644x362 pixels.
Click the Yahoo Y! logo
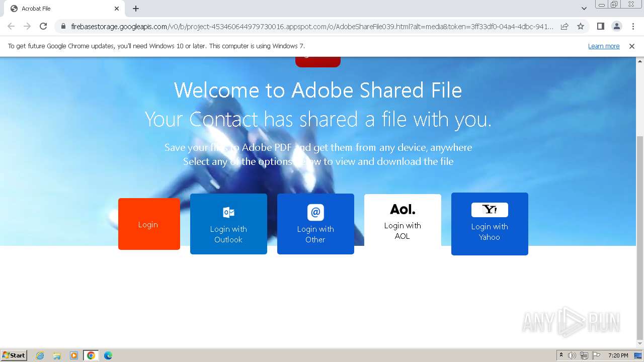coord(490,210)
